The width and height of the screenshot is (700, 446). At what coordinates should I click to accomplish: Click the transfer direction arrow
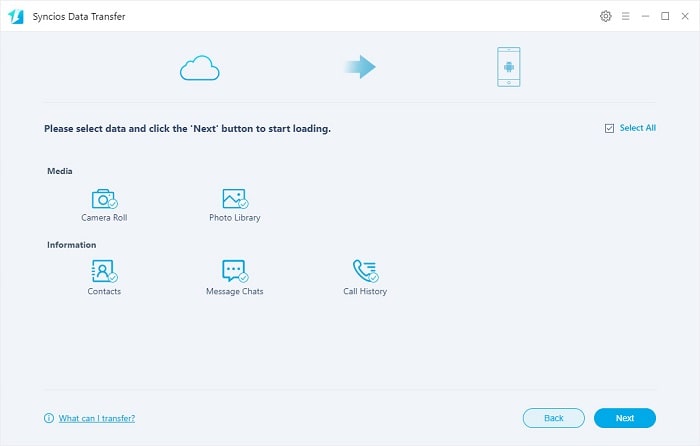pos(360,67)
